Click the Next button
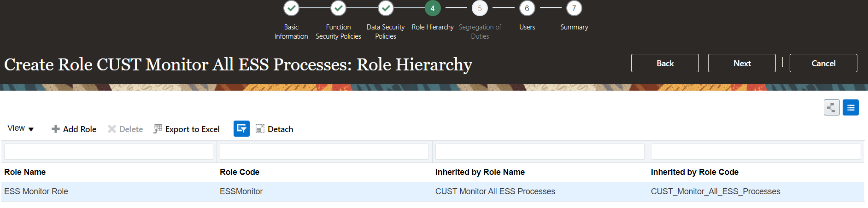 [x=742, y=63]
